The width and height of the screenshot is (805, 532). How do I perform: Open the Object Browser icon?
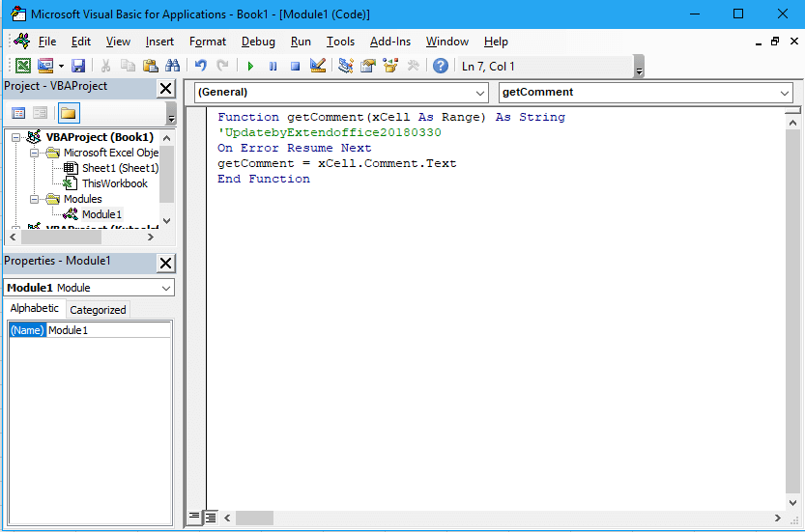390,66
